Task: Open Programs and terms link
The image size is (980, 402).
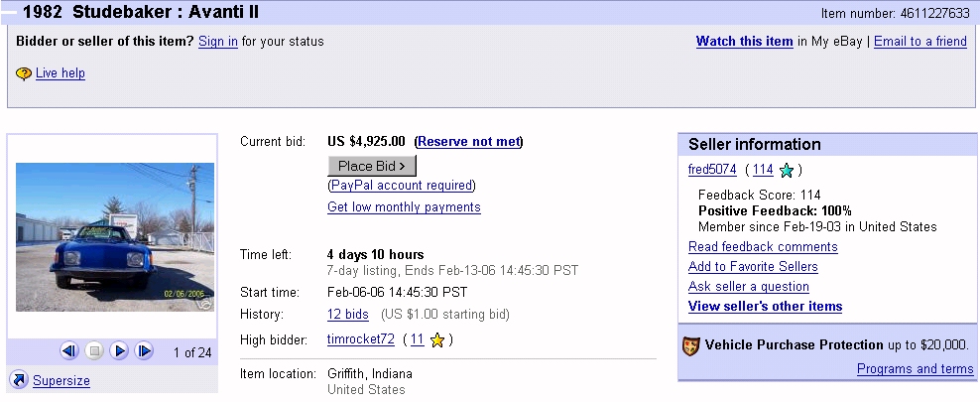Action: point(915,369)
